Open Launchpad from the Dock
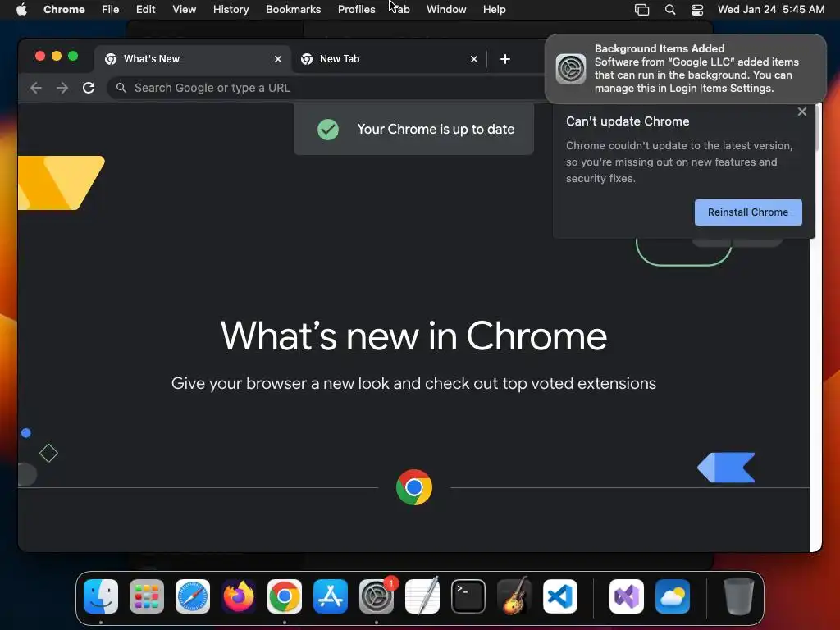840x630 pixels. pos(147,596)
